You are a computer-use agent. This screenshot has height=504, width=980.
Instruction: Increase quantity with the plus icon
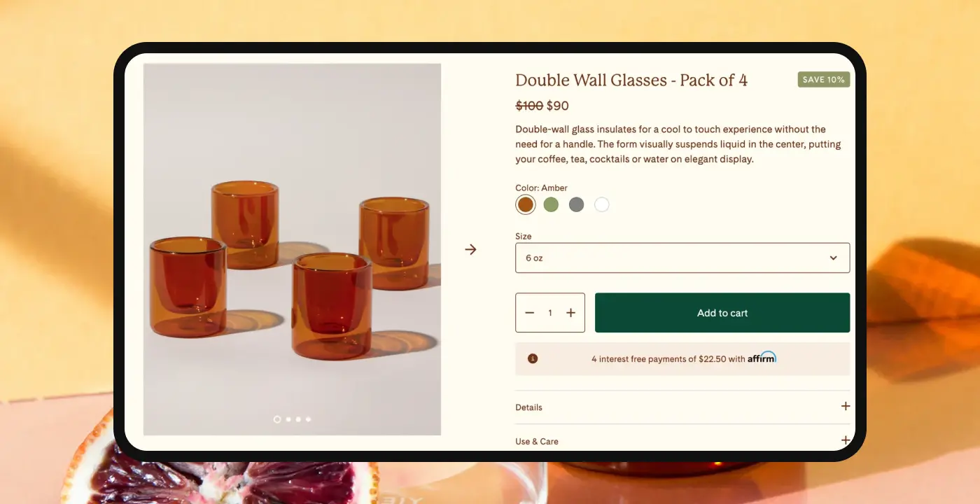(570, 313)
